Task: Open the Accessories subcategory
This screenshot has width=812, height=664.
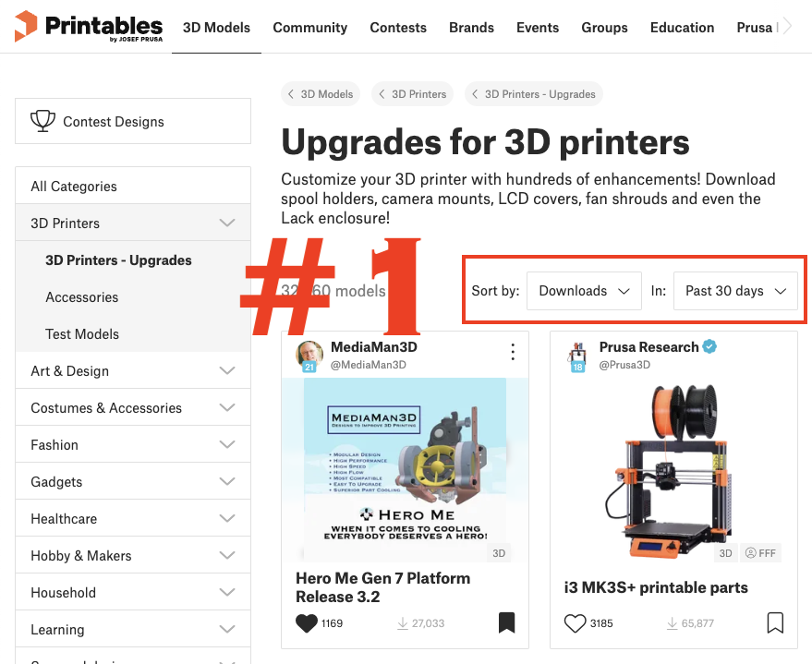Action: click(82, 297)
